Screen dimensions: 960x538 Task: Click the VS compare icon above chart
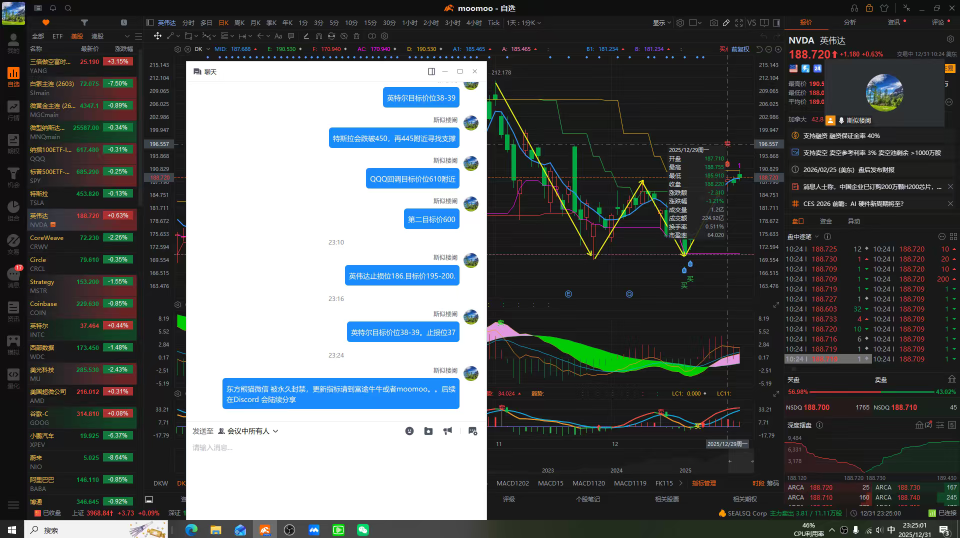click(752, 23)
